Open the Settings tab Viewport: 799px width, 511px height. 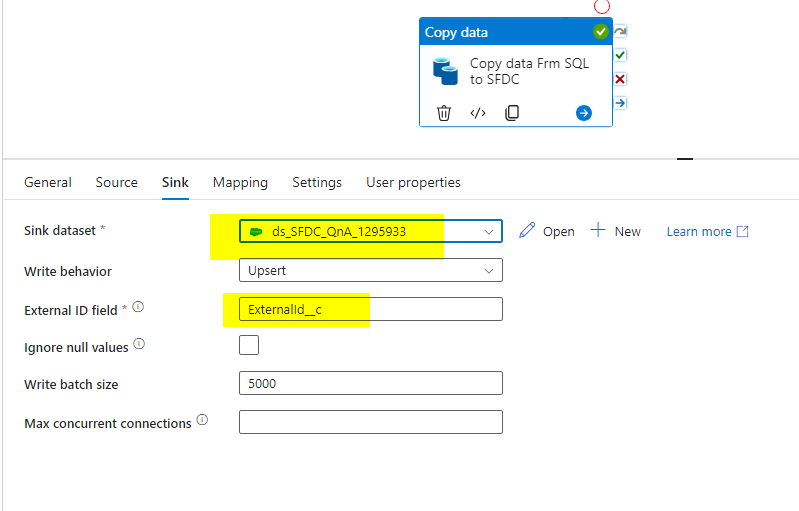[317, 182]
